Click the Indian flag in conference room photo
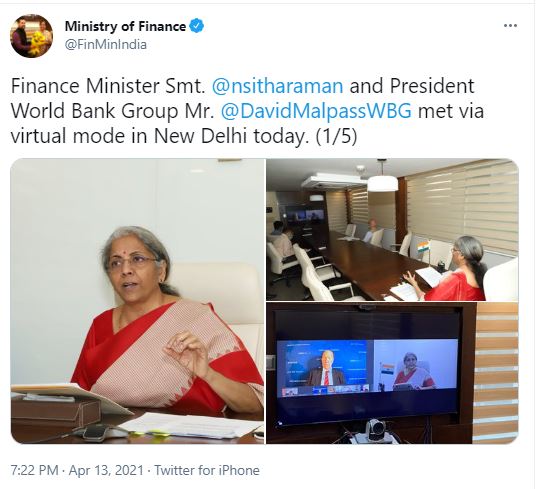536x489 pixels. click(423, 247)
